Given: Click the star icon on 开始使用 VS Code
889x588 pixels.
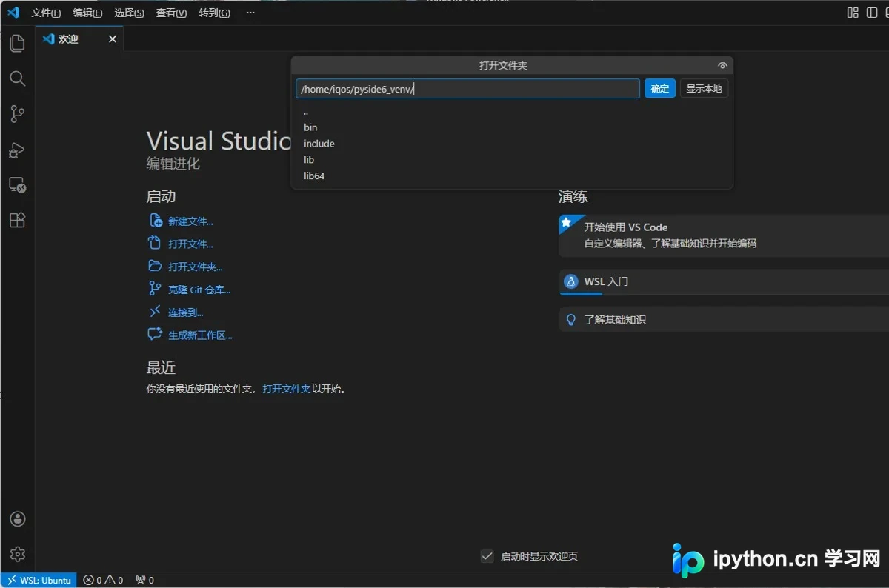Looking at the screenshot, I should (x=566, y=221).
